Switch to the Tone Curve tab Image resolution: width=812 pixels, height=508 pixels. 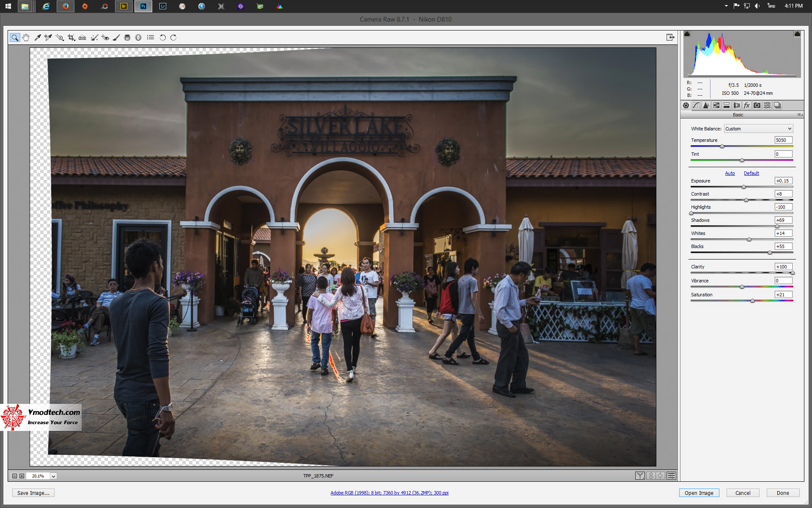click(x=696, y=105)
